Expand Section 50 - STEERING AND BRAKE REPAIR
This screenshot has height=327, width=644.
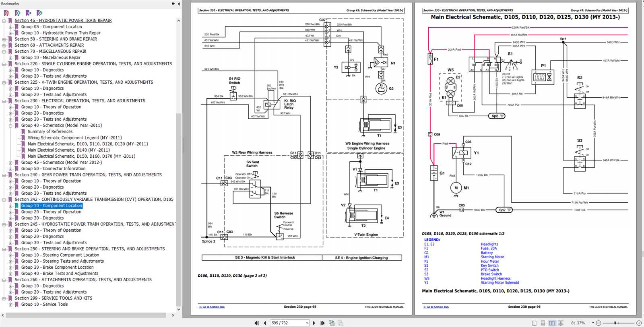tap(4, 39)
